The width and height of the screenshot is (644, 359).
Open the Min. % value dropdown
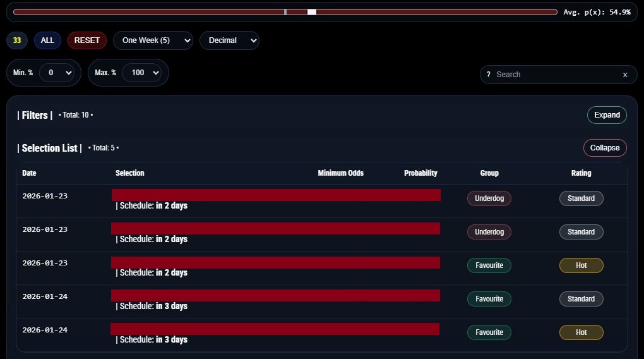pyautogui.click(x=57, y=73)
